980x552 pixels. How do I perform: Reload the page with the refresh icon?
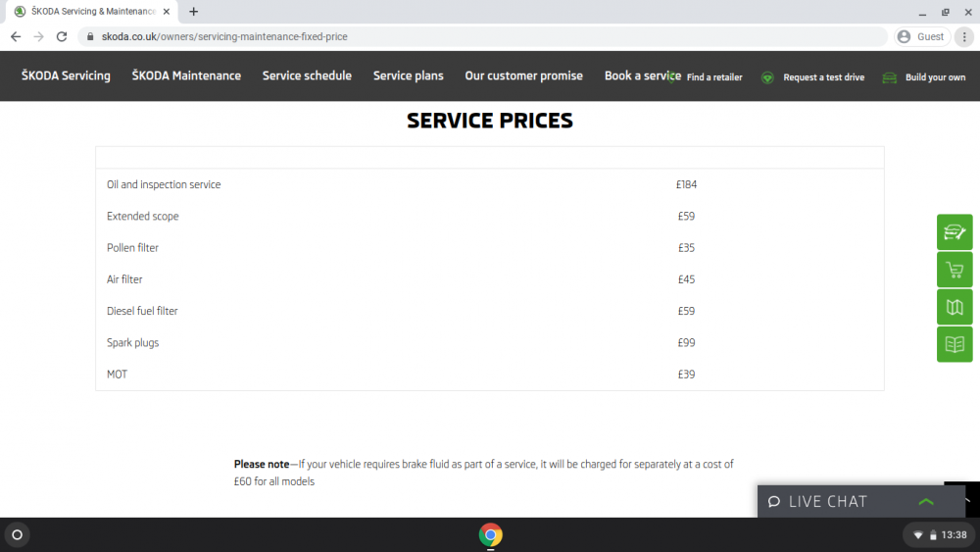click(61, 37)
